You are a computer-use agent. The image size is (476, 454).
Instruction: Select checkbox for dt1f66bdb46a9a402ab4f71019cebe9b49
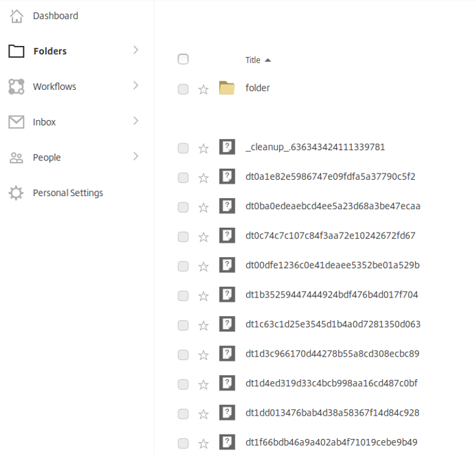pos(183,444)
